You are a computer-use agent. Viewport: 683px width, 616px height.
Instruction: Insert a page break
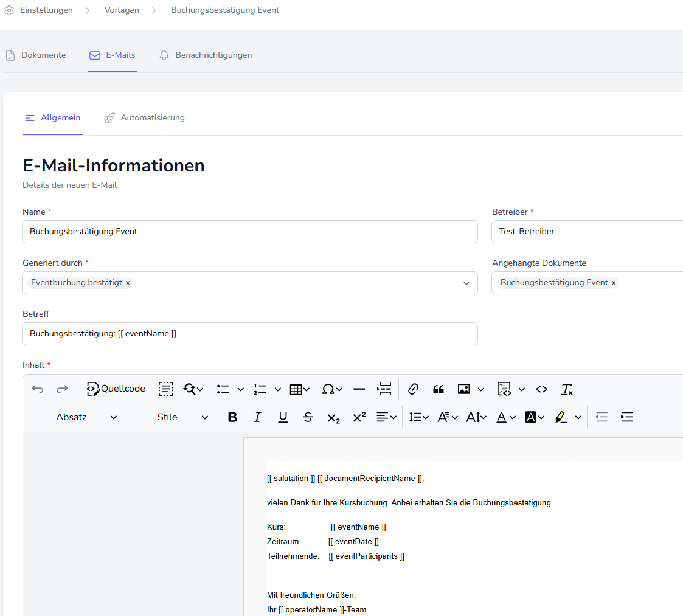pos(384,389)
